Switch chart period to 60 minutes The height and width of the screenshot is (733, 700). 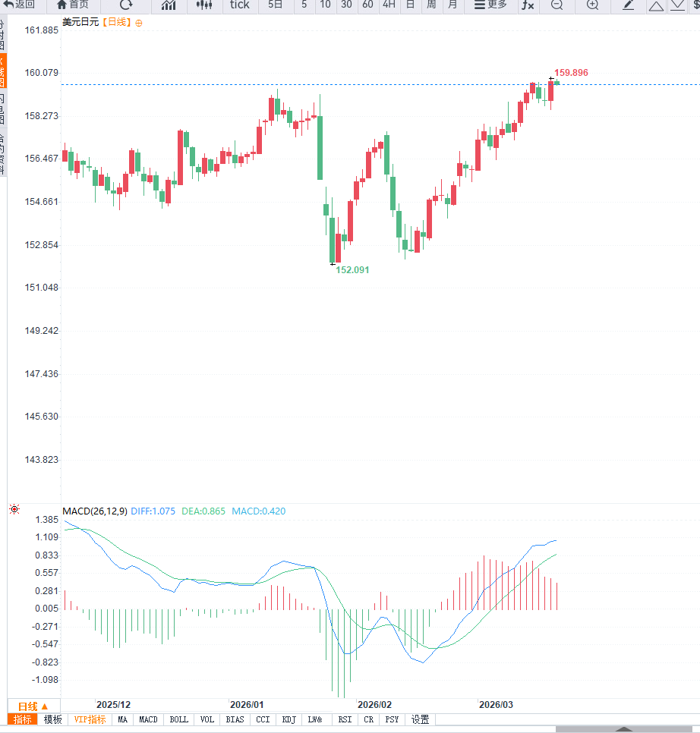367,5
